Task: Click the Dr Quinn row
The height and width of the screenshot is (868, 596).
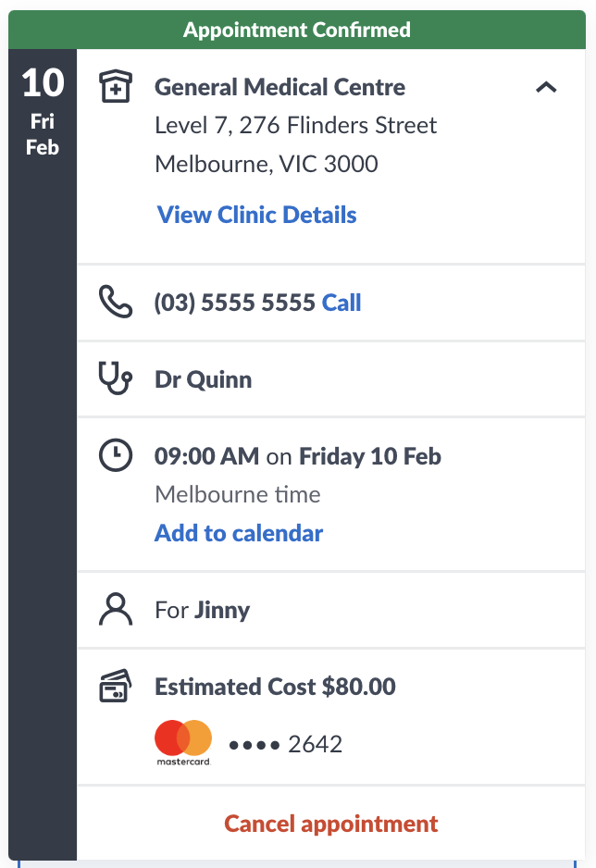Action: click(331, 379)
